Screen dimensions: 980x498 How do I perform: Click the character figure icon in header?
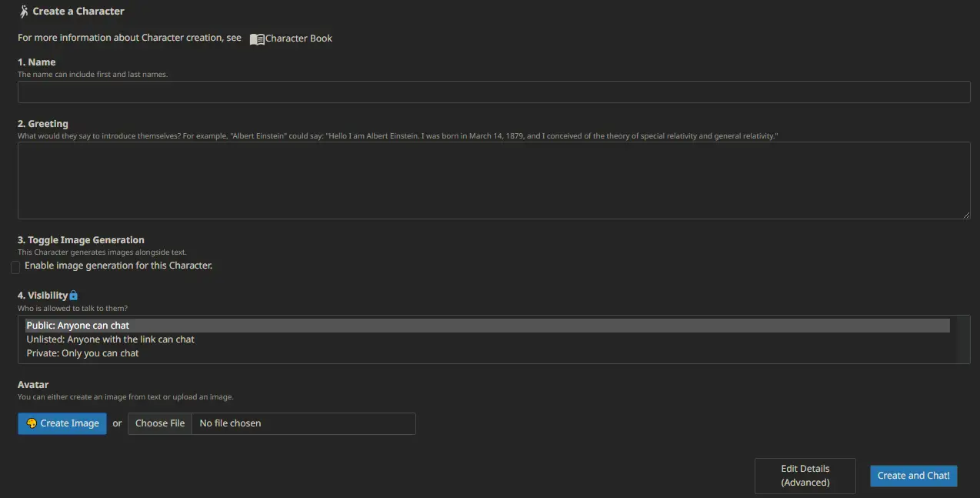24,12
